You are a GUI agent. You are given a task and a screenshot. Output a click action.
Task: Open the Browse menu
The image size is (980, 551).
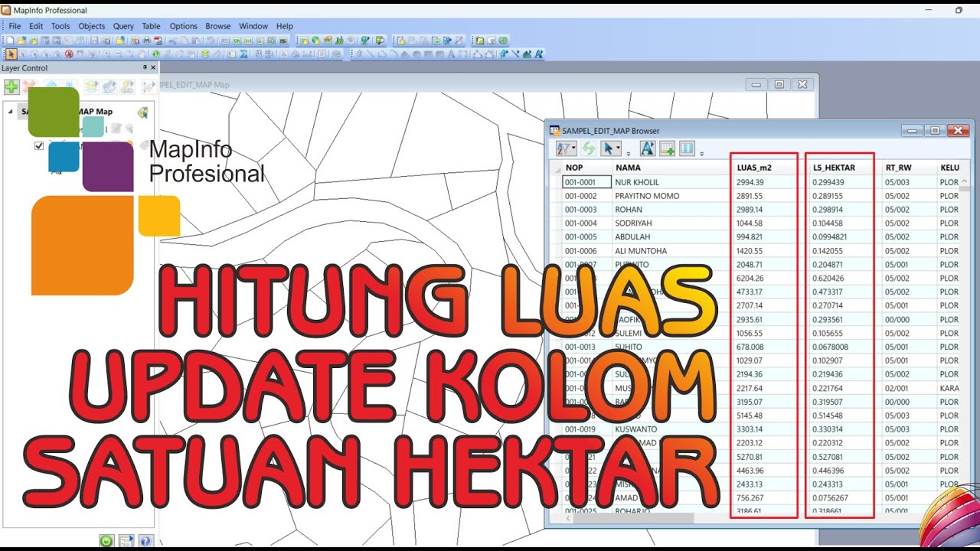point(218,26)
